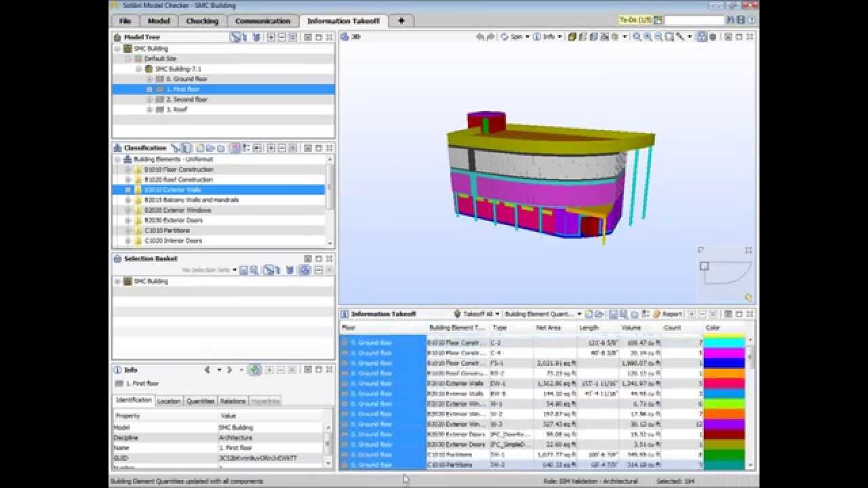
Task: Expand B1010 Floor Construction category
Action: click(128, 169)
